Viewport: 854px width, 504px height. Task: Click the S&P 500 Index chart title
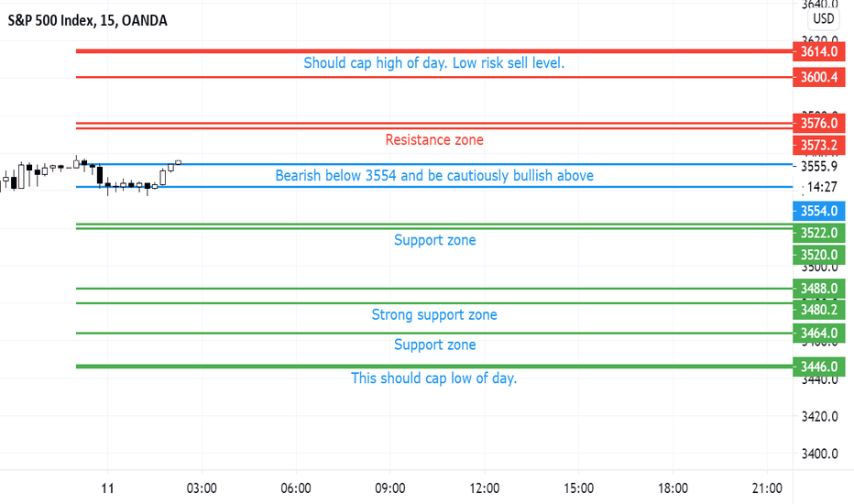87,21
